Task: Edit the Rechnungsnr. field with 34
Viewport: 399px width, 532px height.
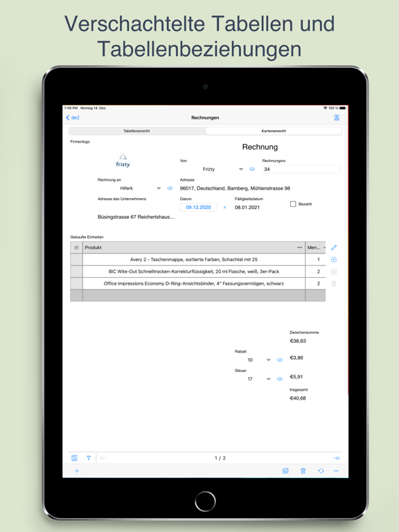Action: coord(301,169)
